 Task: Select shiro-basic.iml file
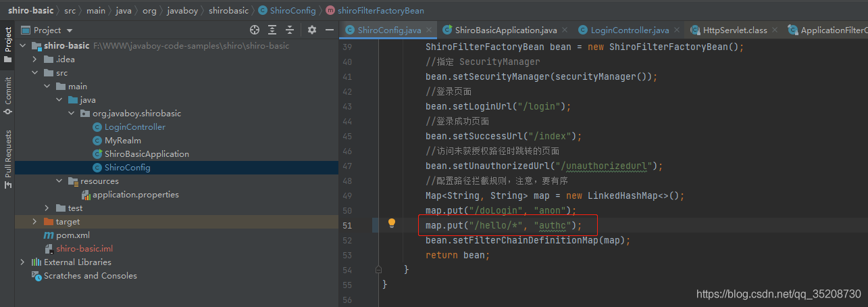pos(84,249)
